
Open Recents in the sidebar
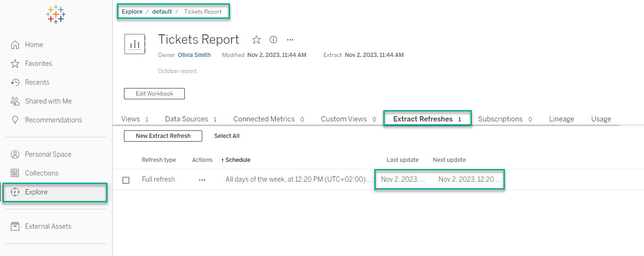click(36, 82)
